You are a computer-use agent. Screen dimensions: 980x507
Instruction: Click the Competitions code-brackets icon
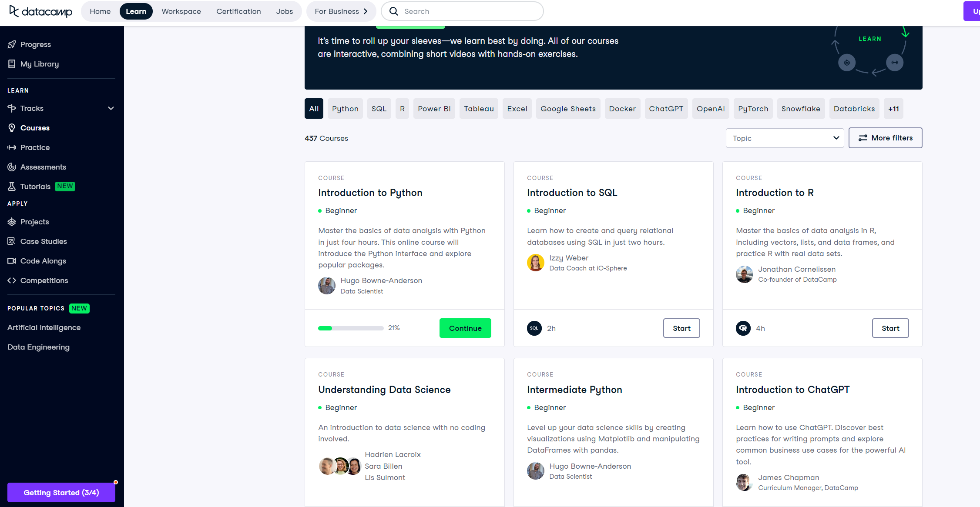(x=12, y=280)
